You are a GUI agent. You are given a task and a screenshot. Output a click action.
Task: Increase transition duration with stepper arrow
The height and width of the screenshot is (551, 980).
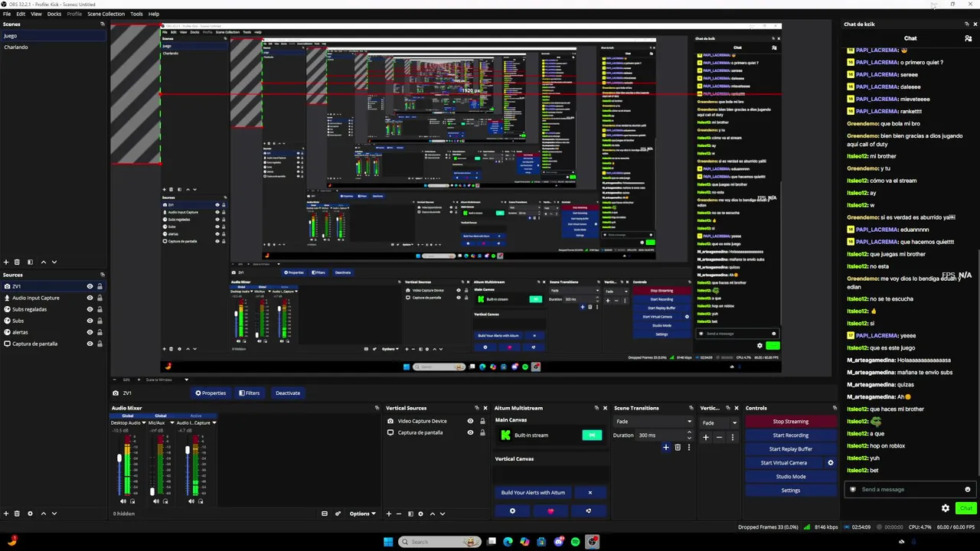point(688,432)
